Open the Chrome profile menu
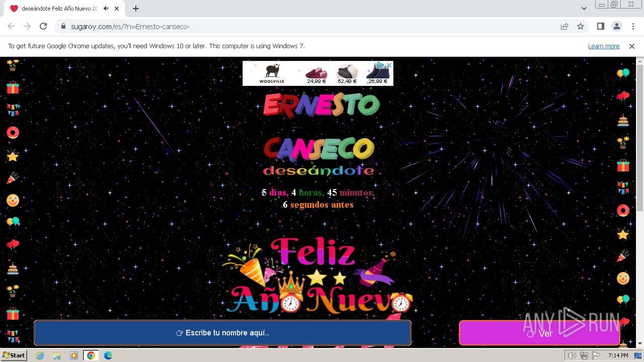This screenshot has width=644, height=362. 616,27
